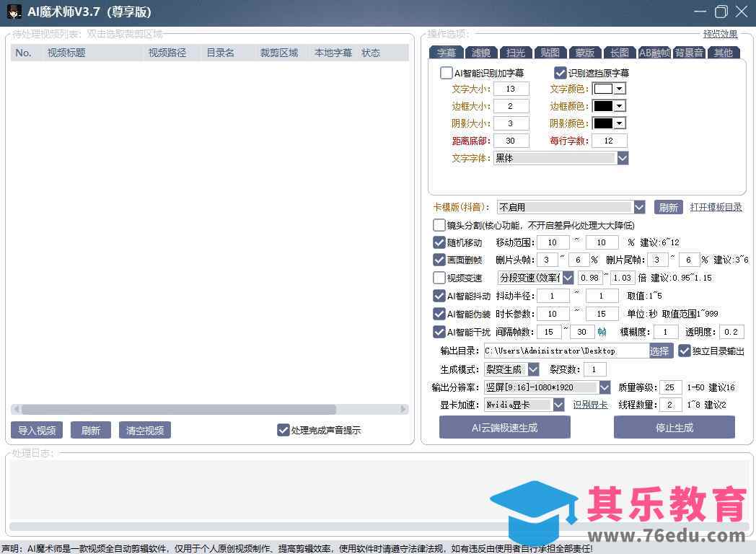Open the 输出分辨率 resolution dropdown
756x554 pixels.
[605, 387]
